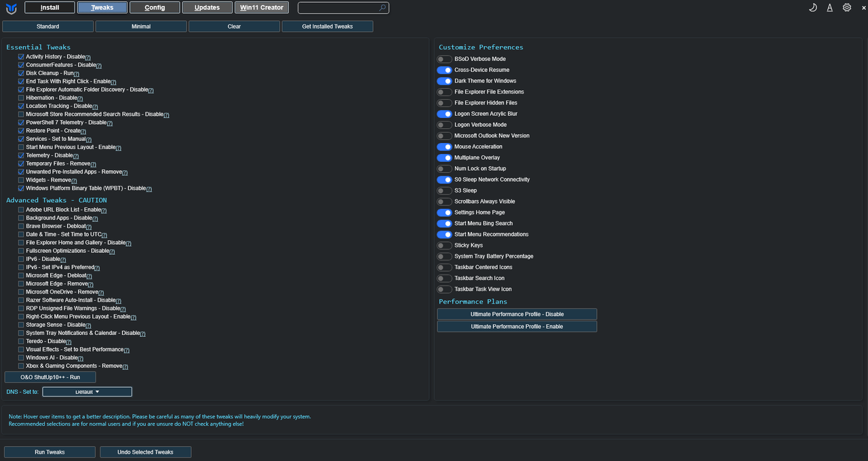868x461 pixels.
Task: Switch to the Config tab
Action: [155, 7]
